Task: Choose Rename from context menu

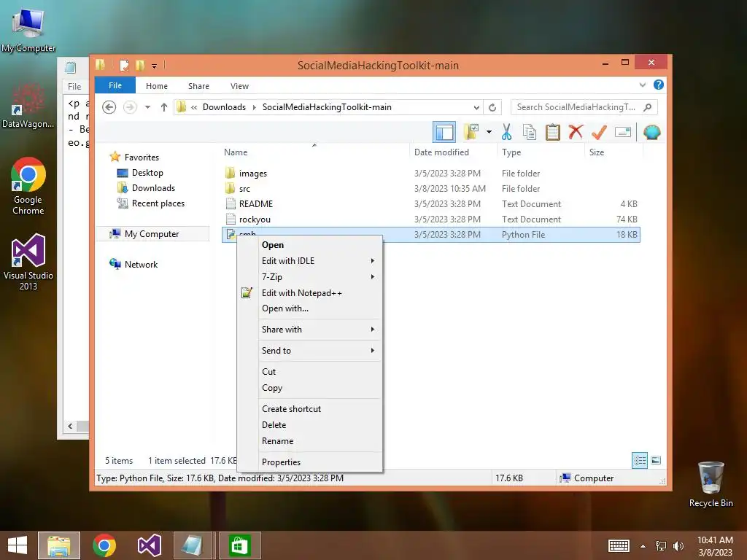Action: pyautogui.click(x=309, y=441)
